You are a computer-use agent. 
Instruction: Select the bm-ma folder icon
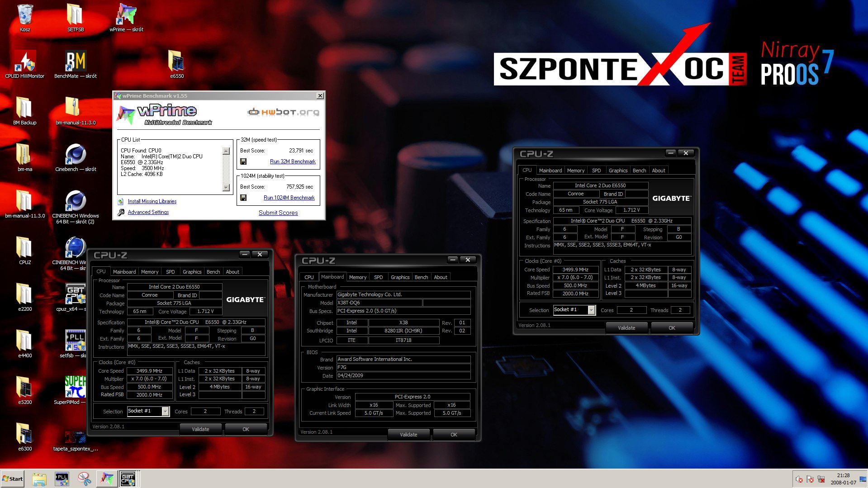coord(25,158)
